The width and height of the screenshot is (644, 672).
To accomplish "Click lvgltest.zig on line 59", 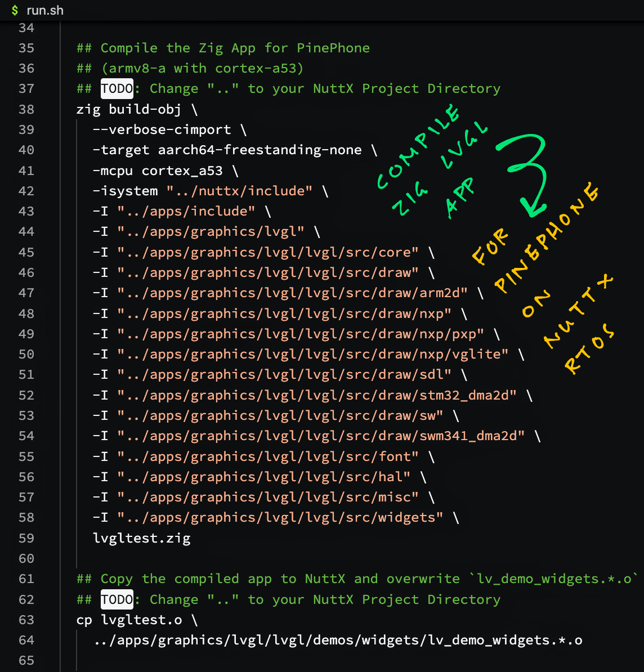I will 141,538.
